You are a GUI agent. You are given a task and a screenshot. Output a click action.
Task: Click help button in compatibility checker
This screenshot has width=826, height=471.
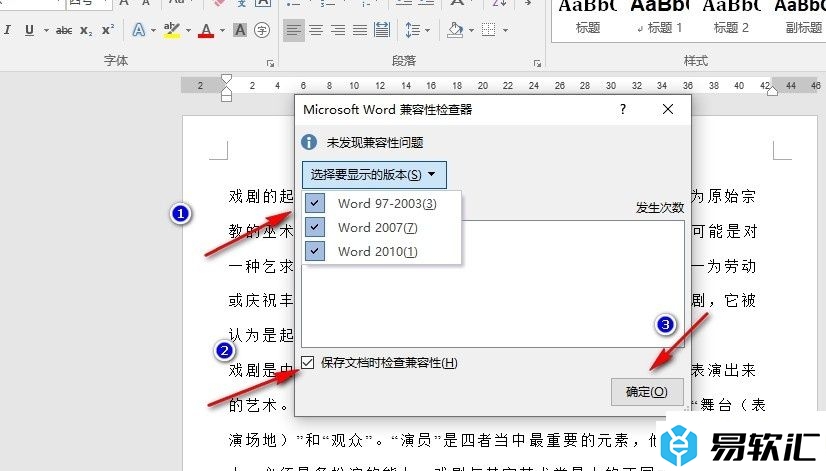623,109
